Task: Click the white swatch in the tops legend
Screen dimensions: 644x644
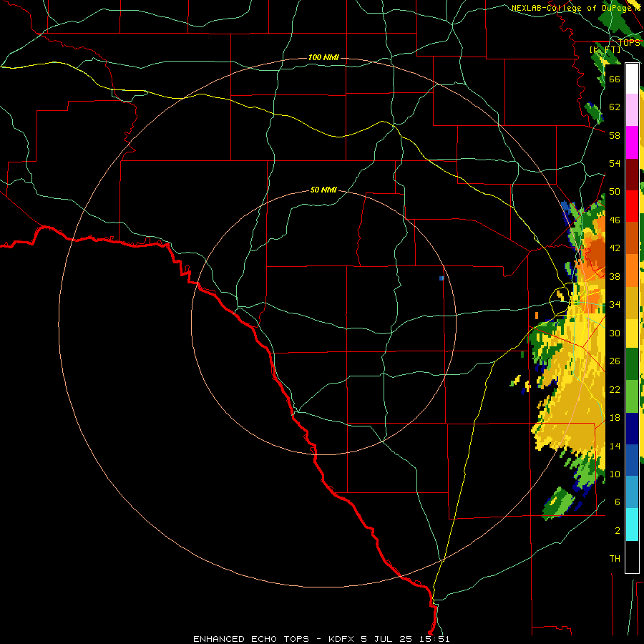Action: 632,79
